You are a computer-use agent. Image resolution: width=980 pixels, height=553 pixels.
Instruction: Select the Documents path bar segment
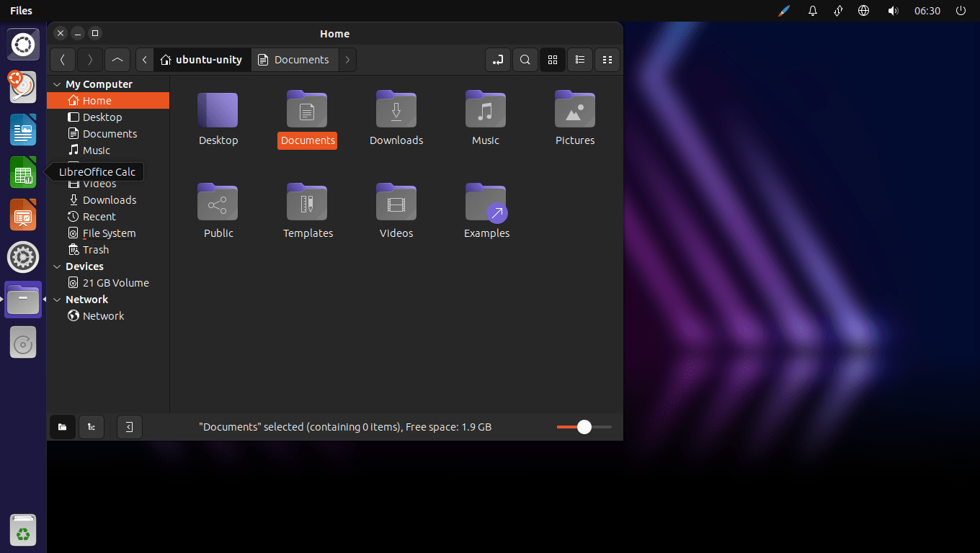(294, 60)
